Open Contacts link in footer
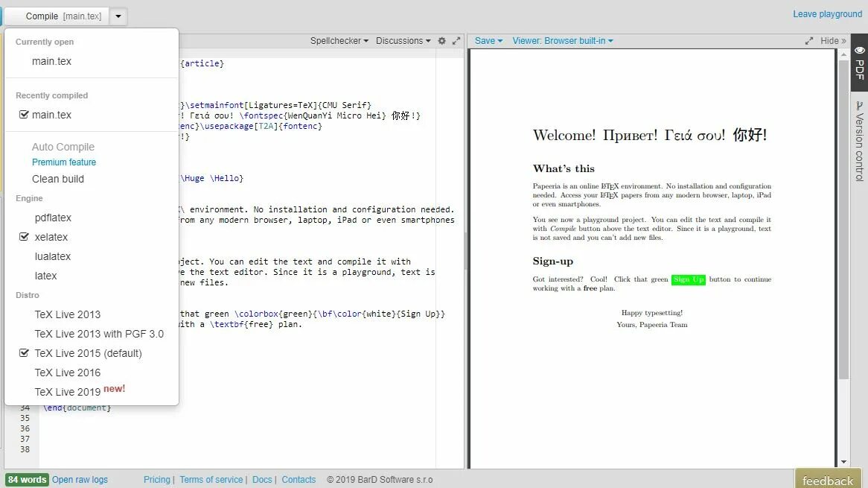This screenshot has height=488, width=868. (x=299, y=480)
